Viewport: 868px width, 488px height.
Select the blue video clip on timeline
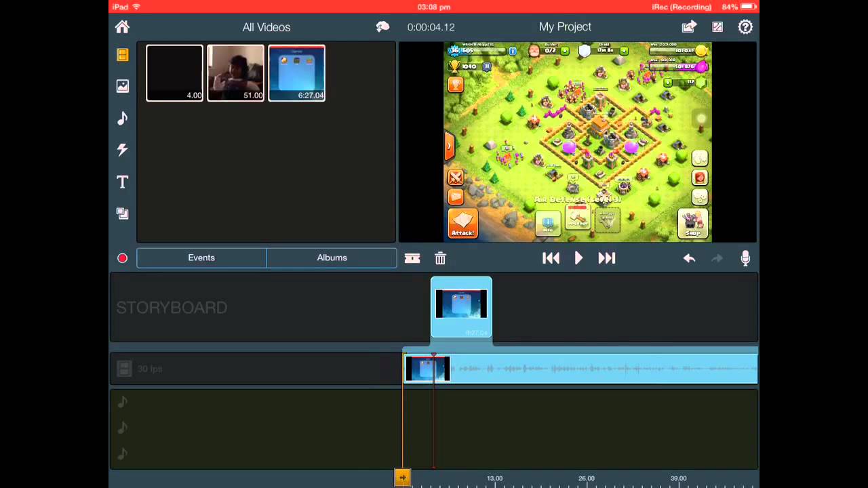(x=580, y=369)
